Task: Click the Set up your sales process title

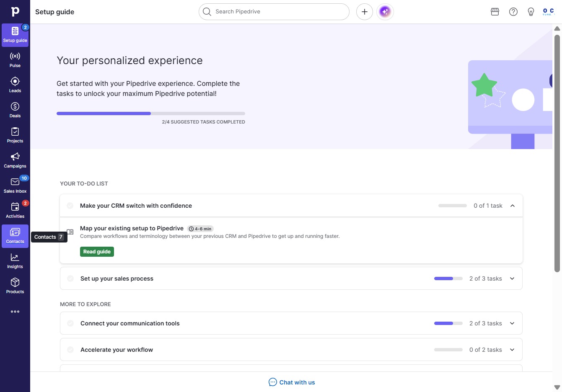Action: (x=117, y=279)
